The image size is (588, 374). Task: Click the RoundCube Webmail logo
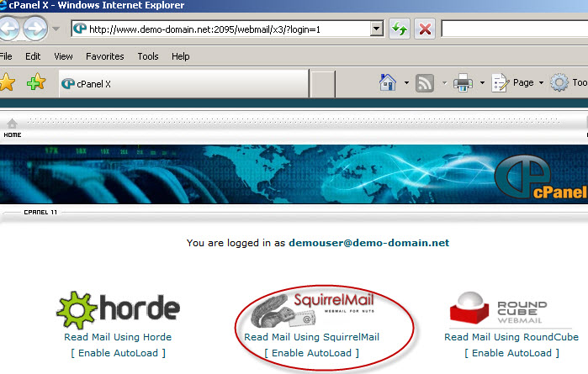point(498,308)
